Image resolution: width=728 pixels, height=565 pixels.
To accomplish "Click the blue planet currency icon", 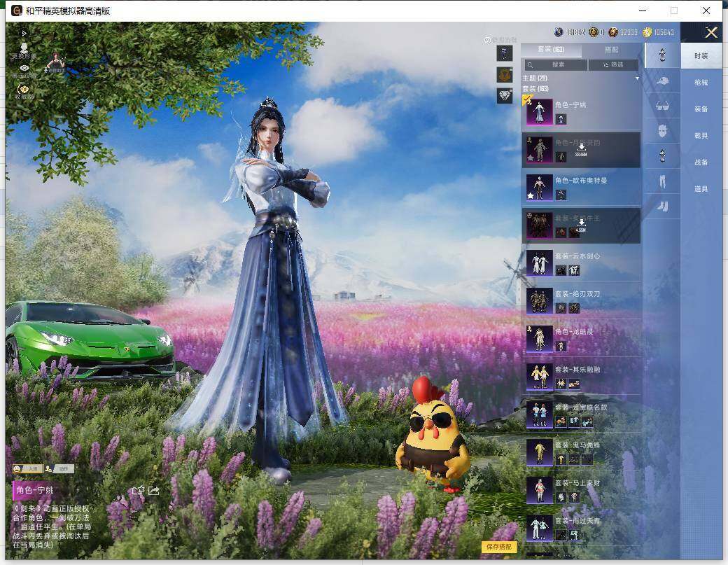I will tap(559, 32).
